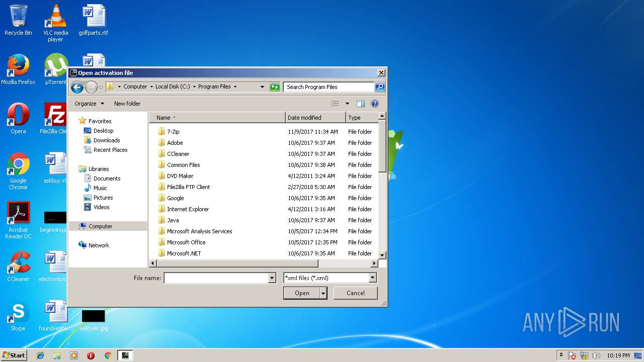Open the Organize menu
644x362 pixels.
pyautogui.click(x=89, y=104)
